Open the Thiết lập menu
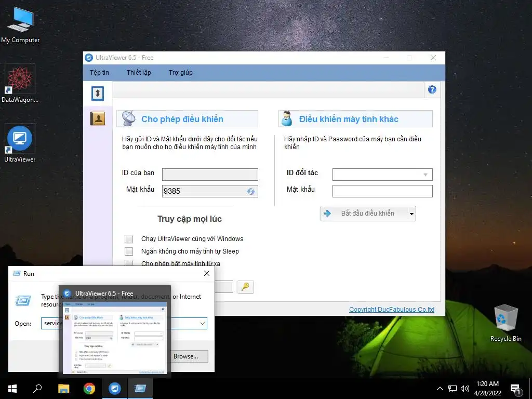532x399 pixels. (x=139, y=73)
